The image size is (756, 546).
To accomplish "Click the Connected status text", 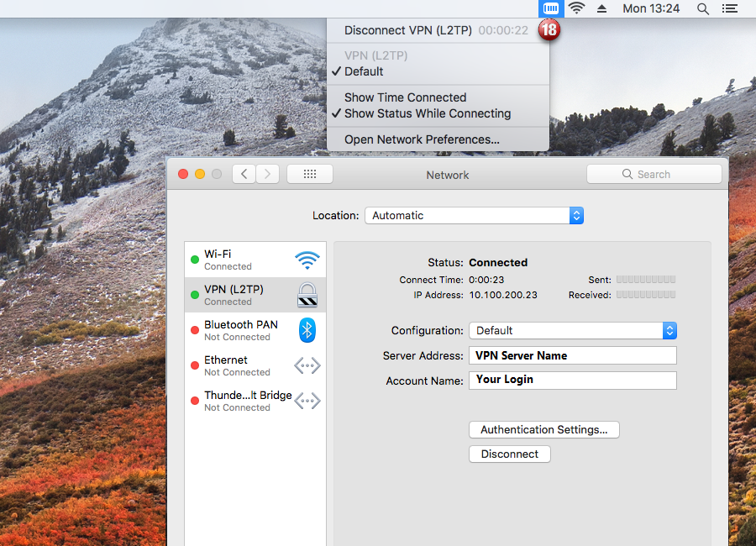I will tap(498, 263).
